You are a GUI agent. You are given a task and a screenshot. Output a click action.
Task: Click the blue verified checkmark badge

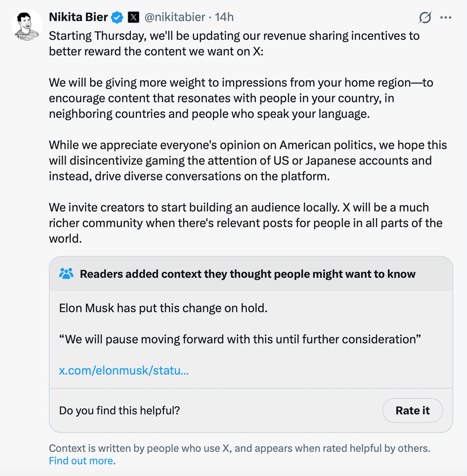(x=116, y=17)
